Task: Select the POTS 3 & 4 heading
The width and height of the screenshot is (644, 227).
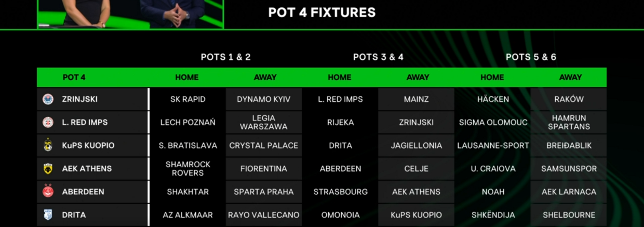Action: tap(378, 57)
